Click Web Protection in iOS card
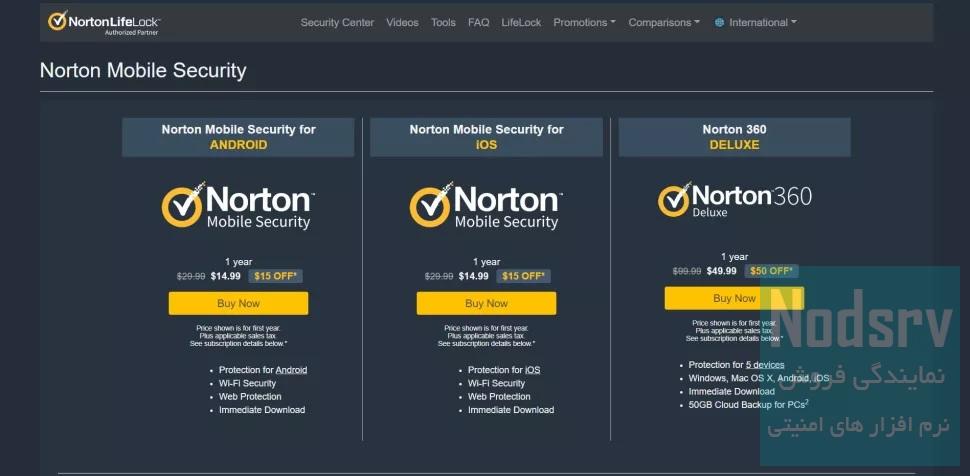The width and height of the screenshot is (970, 476). (499, 396)
